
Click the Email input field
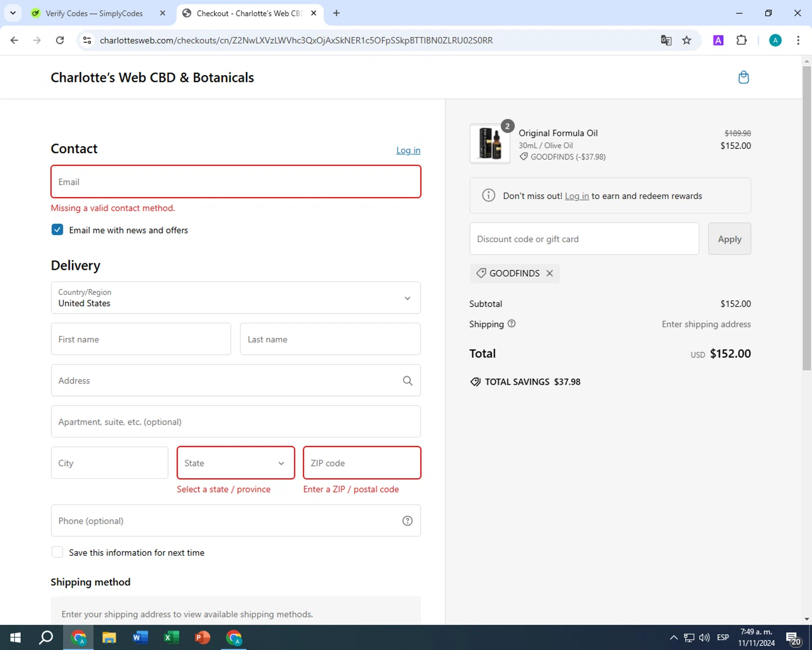(x=235, y=182)
